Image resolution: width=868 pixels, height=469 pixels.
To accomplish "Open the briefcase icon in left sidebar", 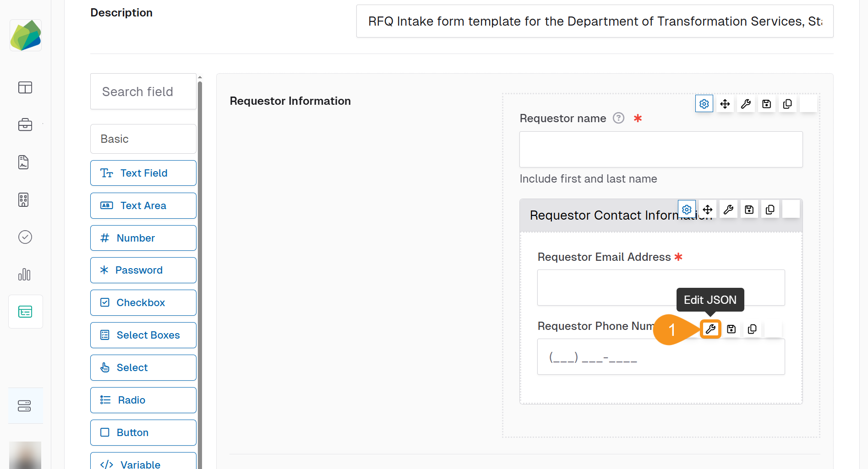I will (x=25, y=124).
